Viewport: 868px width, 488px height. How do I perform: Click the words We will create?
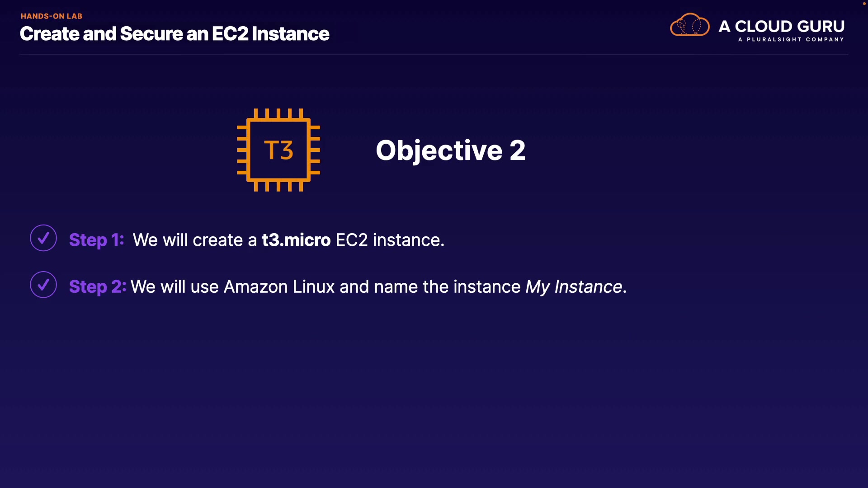pos(188,240)
